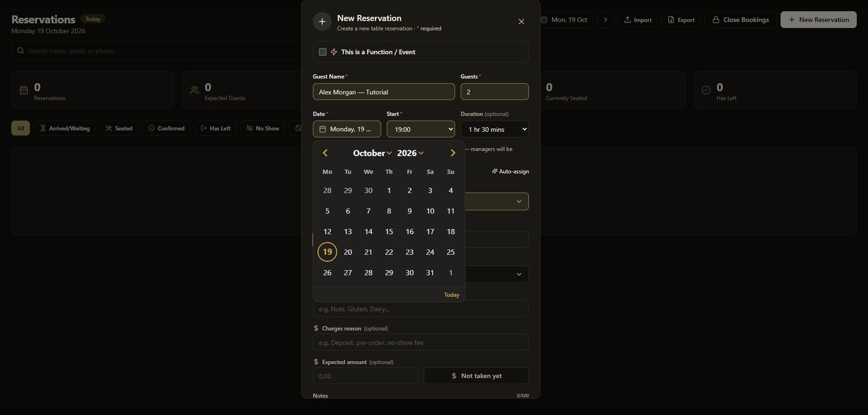Tick the Function / Event checkbox
This screenshot has width=868, height=415.
coord(323,52)
